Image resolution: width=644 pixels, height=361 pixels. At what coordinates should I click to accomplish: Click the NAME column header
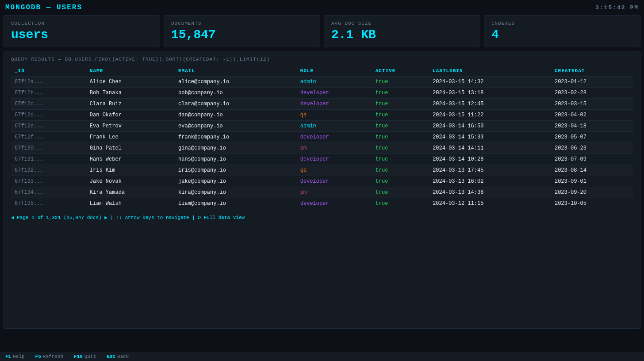(96, 71)
